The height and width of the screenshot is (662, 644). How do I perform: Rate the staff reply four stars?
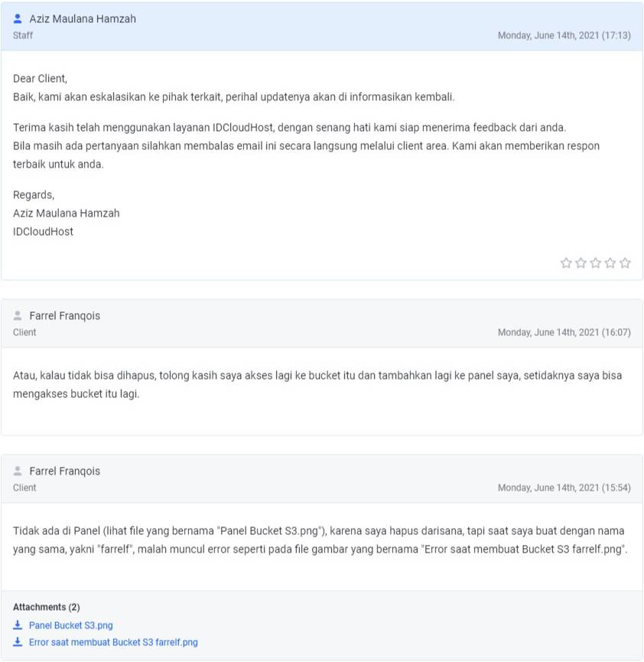click(x=610, y=263)
